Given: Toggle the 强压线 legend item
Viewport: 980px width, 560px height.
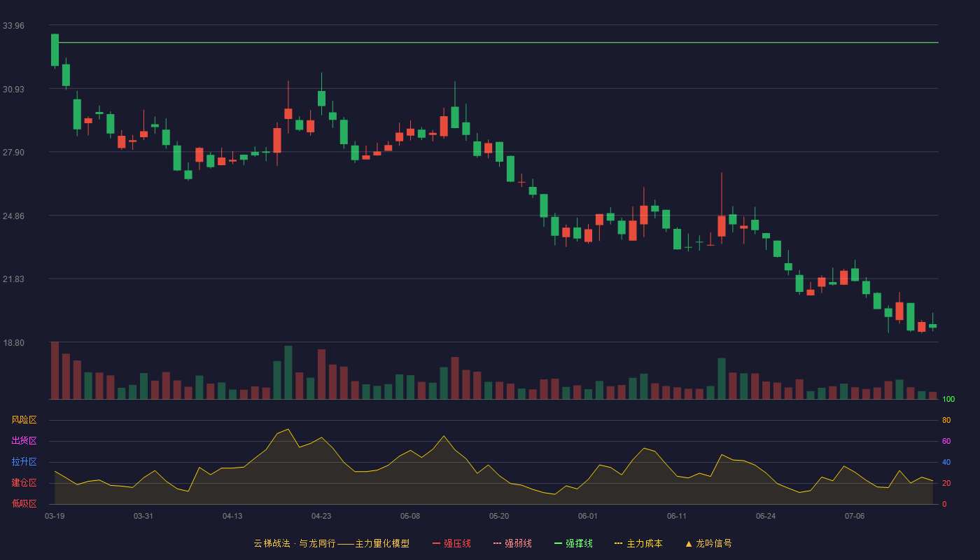Looking at the screenshot, I should click(451, 543).
